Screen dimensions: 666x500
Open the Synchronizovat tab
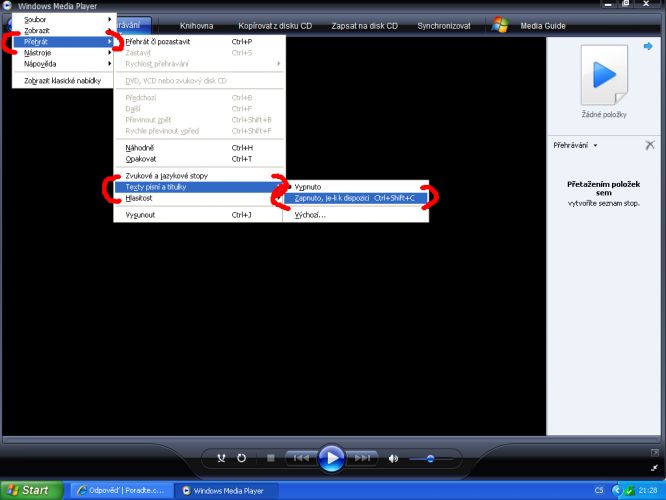444,26
